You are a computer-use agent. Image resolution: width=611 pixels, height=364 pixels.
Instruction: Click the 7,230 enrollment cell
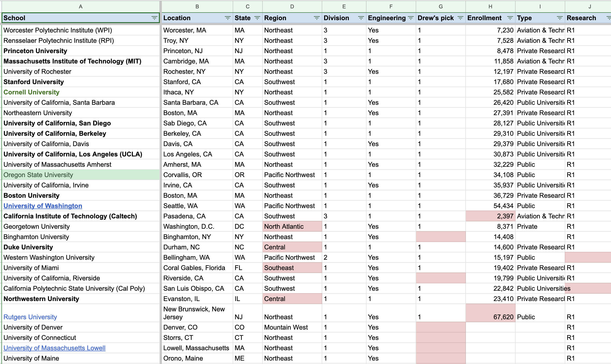pos(490,30)
